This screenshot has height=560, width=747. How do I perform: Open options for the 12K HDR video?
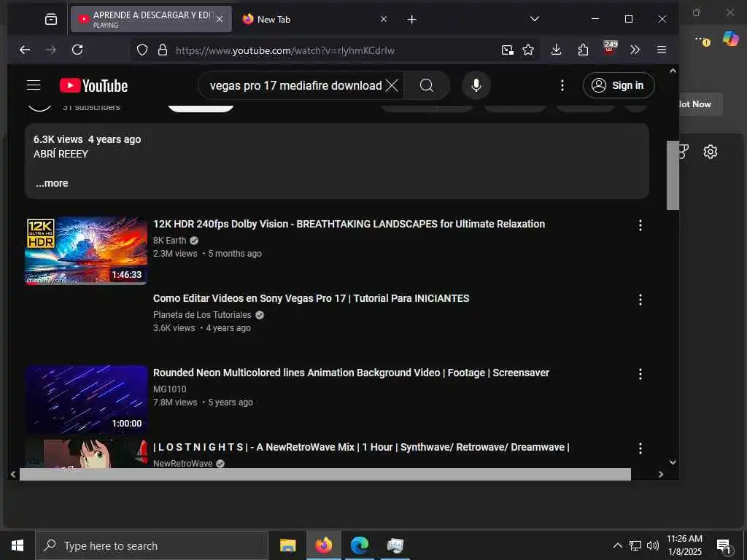click(x=640, y=225)
